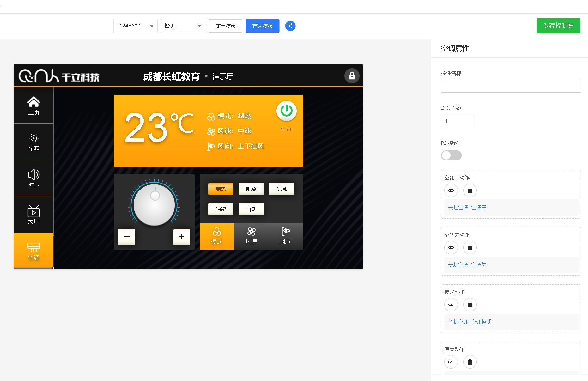Click the lock icon in header
The height and width of the screenshot is (381, 588).
(352, 76)
